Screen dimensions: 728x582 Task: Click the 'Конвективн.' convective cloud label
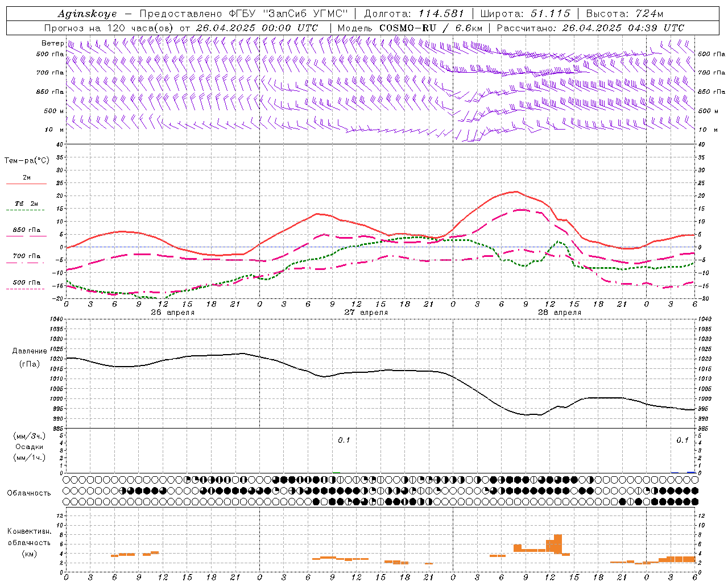[x=29, y=531]
